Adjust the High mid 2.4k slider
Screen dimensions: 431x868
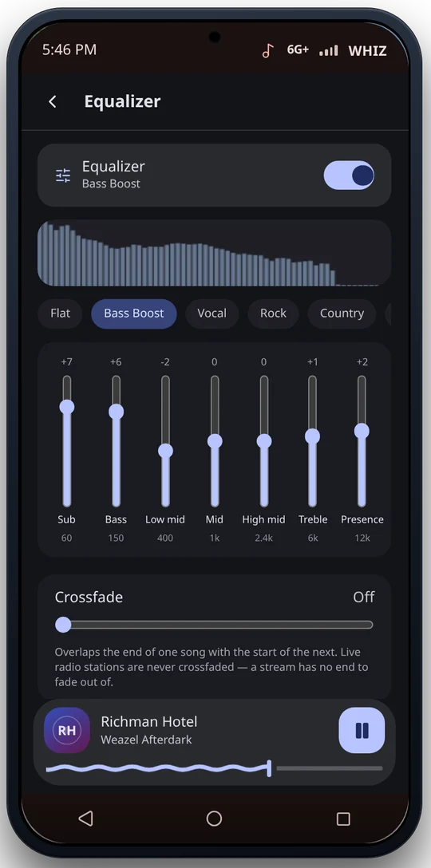tap(263, 441)
